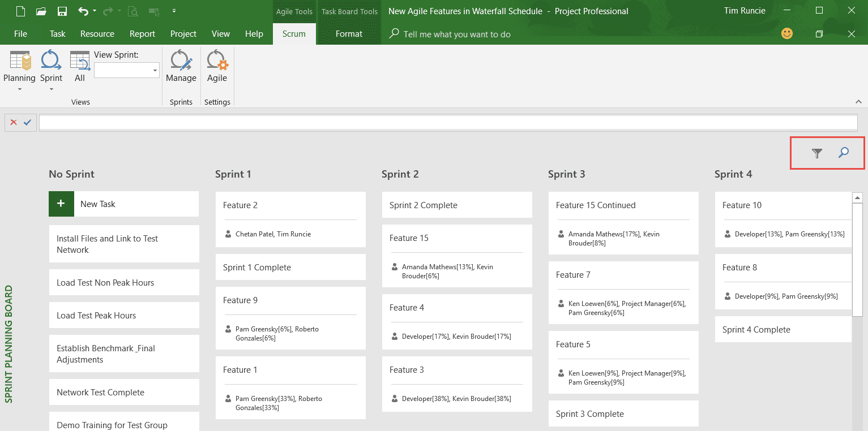Select the Feature 8 card
Viewport: 868px width, 431px height.
coord(783,282)
